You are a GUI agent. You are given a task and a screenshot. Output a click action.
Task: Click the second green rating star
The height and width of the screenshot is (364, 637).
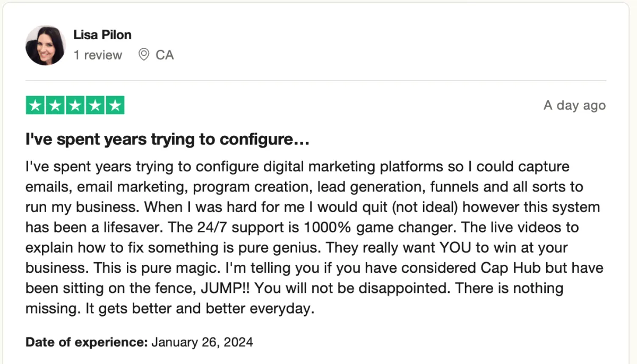pos(55,106)
